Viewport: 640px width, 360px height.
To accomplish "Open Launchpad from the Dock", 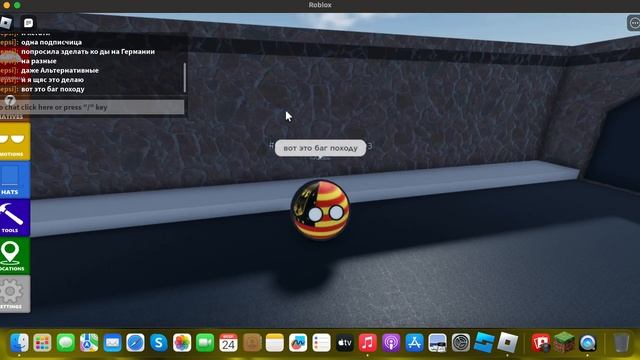I will (x=42, y=342).
